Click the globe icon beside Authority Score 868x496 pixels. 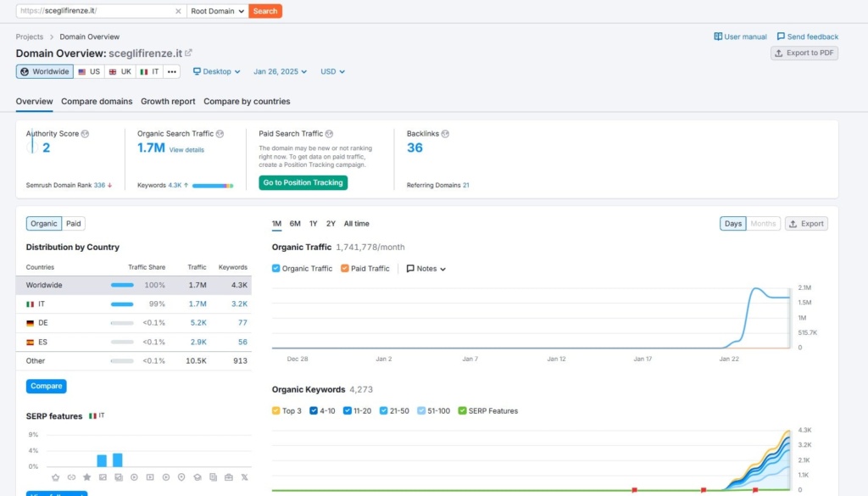(86, 134)
